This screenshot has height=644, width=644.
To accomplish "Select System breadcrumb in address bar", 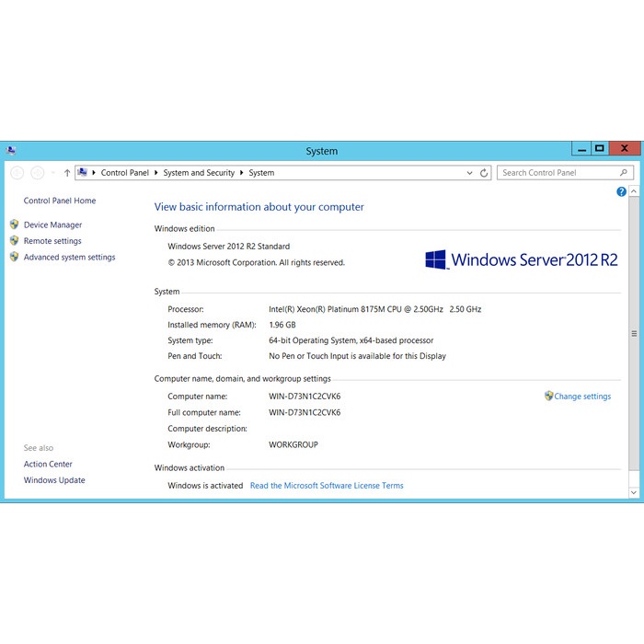I will click(261, 173).
